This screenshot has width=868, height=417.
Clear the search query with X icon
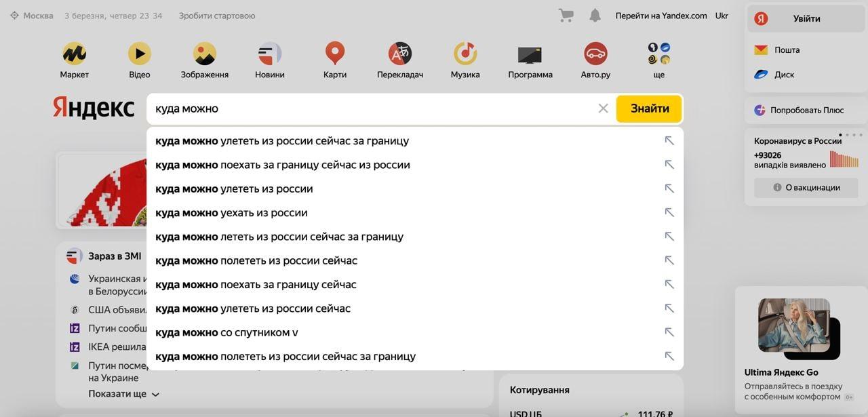[x=603, y=108]
